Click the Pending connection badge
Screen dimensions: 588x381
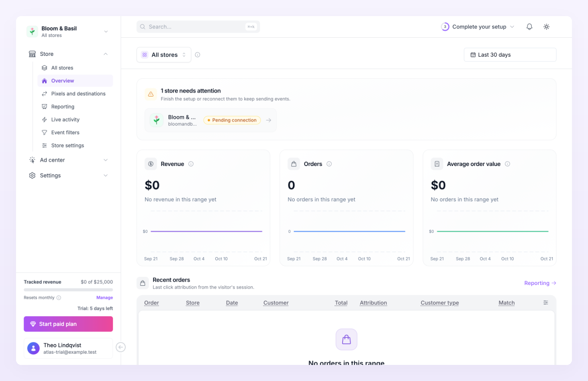pyautogui.click(x=232, y=120)
